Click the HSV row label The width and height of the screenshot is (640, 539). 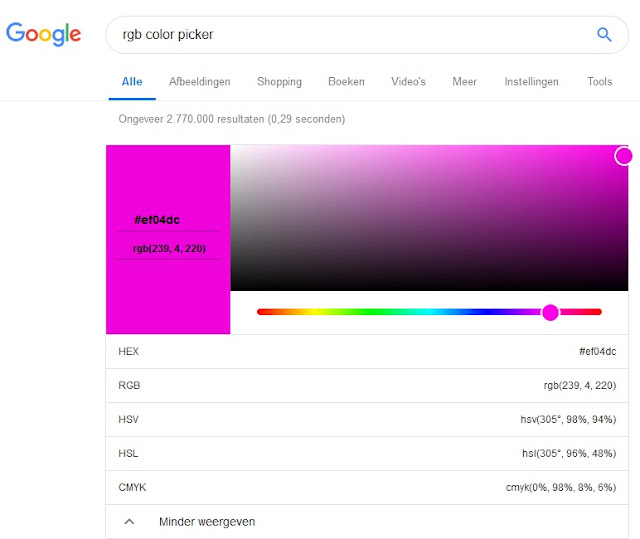tap(128, 419)
